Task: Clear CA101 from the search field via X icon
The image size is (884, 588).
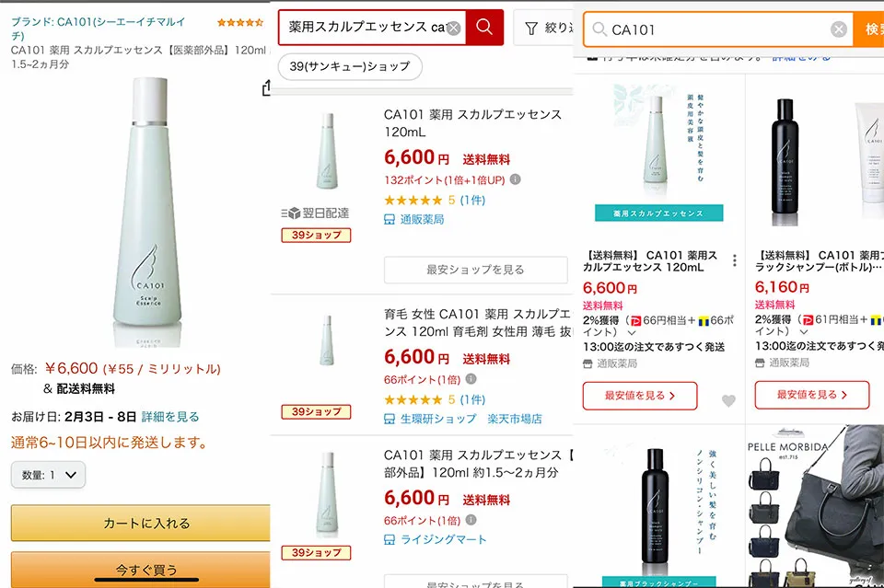Action: pyautogui.click(x=838, y=29)
